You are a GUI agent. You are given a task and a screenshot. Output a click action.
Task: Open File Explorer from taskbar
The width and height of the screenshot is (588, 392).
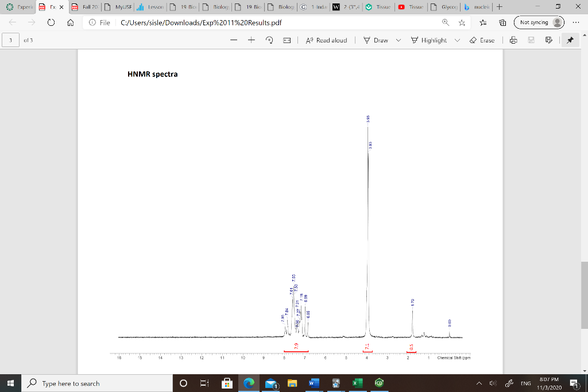292,383
